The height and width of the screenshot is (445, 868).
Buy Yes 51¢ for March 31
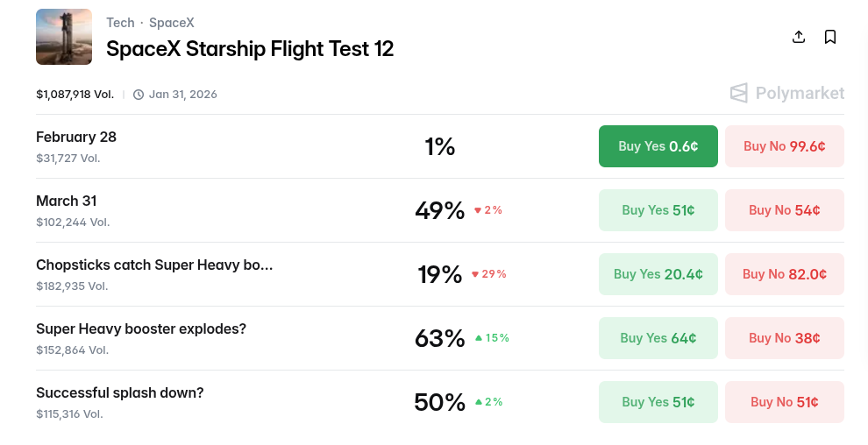[658, 210]
